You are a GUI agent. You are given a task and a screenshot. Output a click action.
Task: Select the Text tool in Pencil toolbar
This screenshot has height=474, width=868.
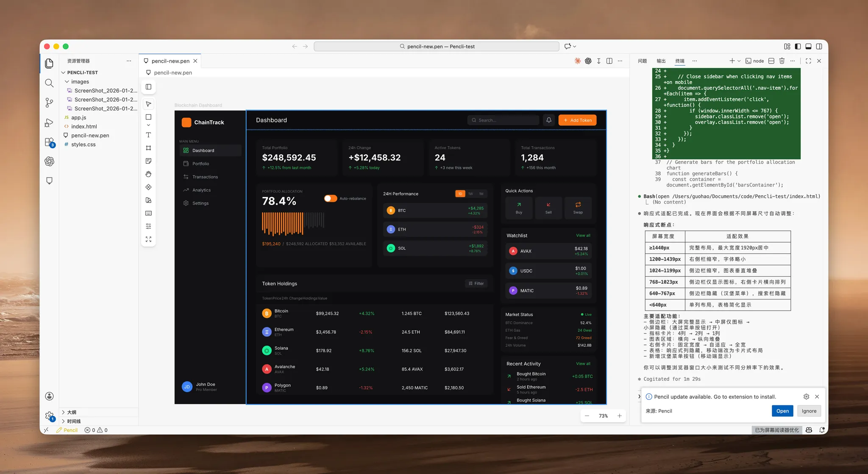pyautogui.click(x=148, y=135)
